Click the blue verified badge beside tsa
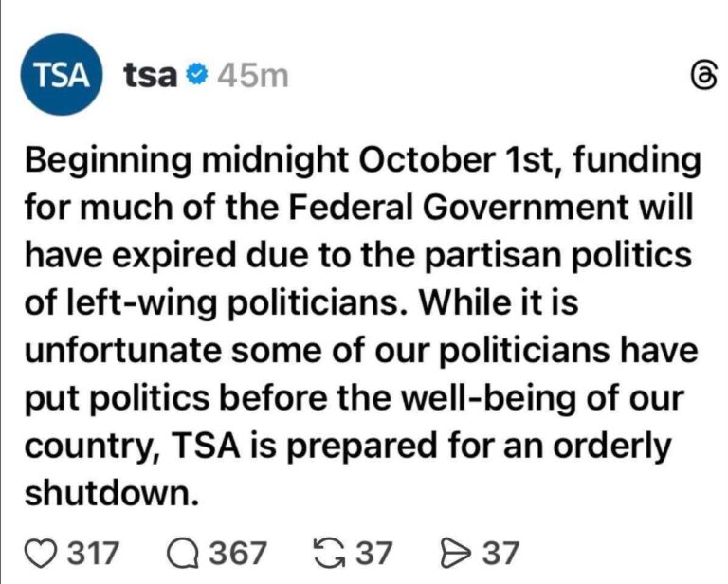 coord(197,76)
